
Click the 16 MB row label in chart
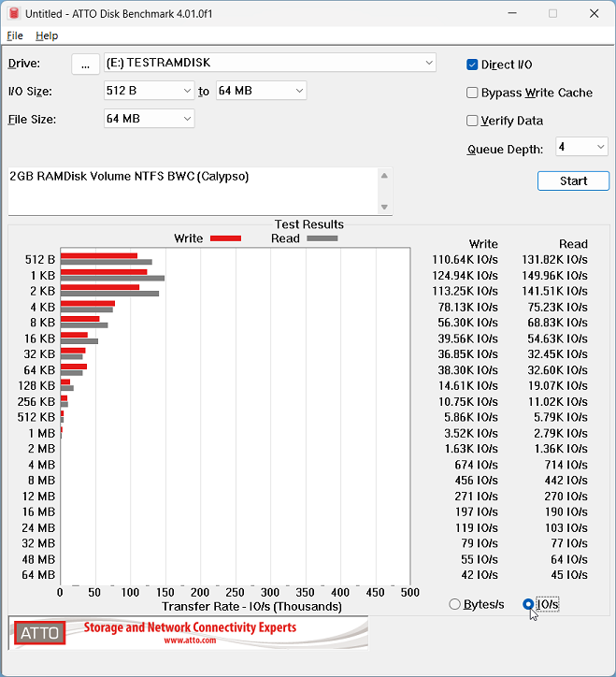pos(39,512)
